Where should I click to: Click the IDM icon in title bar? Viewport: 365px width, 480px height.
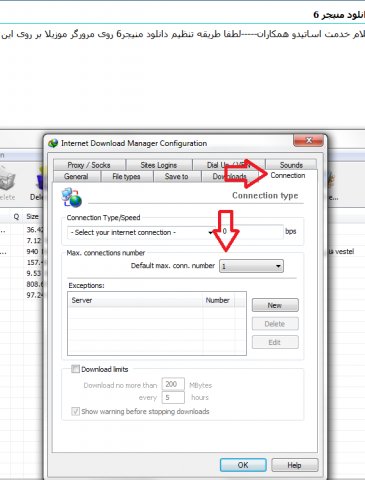(x=53, y=143)
